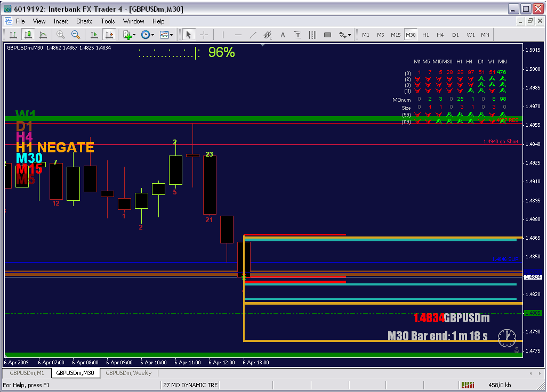This screenshot has height=392, width=547.
Task: Switch timeframe to H1
Action: (x=425, y=35)
